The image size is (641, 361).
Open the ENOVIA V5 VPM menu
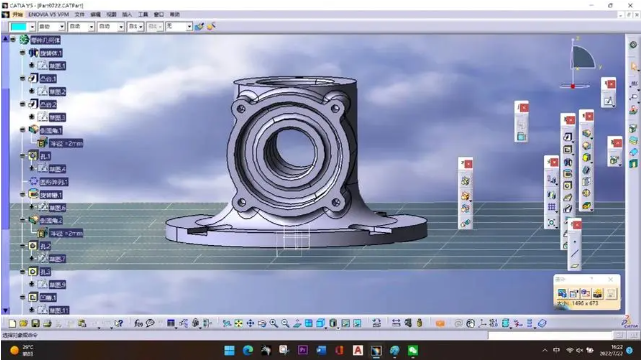tap(49, 14)
